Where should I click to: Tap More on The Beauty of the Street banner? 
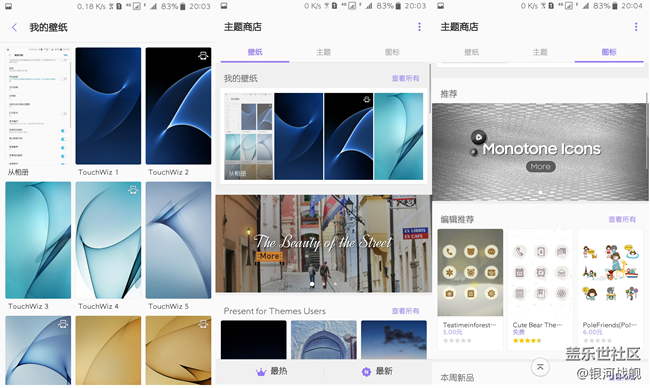[x=269, y=256]
